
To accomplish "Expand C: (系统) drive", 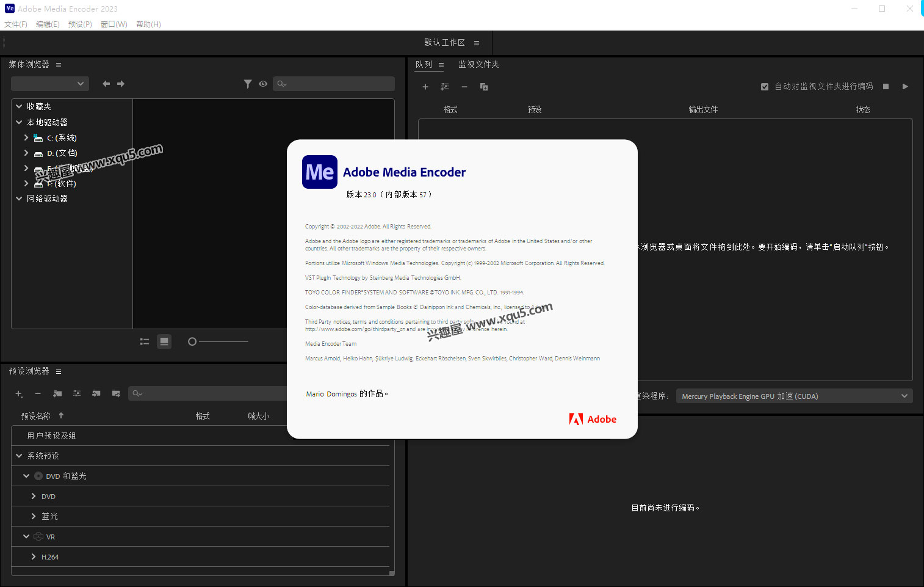I will [x=26, y=137].
